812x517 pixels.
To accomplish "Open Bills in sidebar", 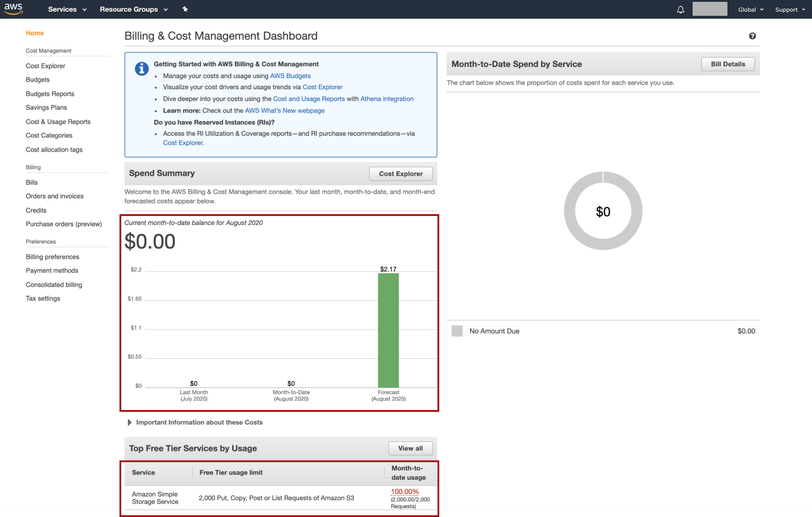I will [32, 182].
